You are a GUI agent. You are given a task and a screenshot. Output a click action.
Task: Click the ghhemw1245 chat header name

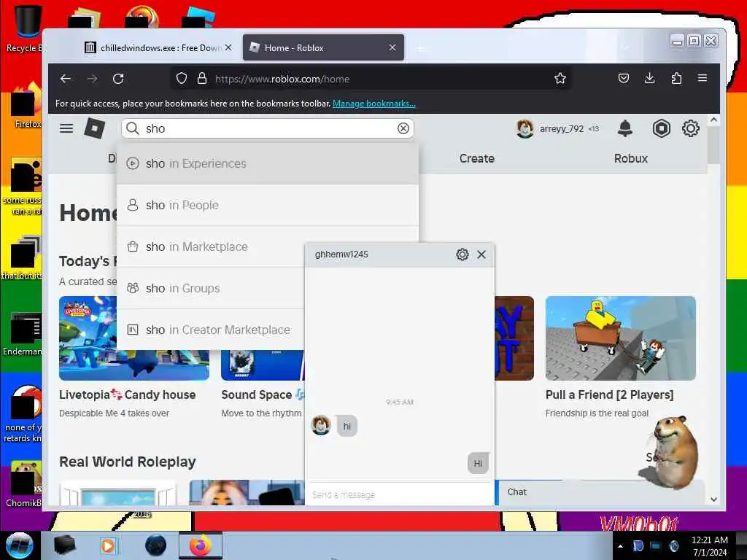point(341,254)
